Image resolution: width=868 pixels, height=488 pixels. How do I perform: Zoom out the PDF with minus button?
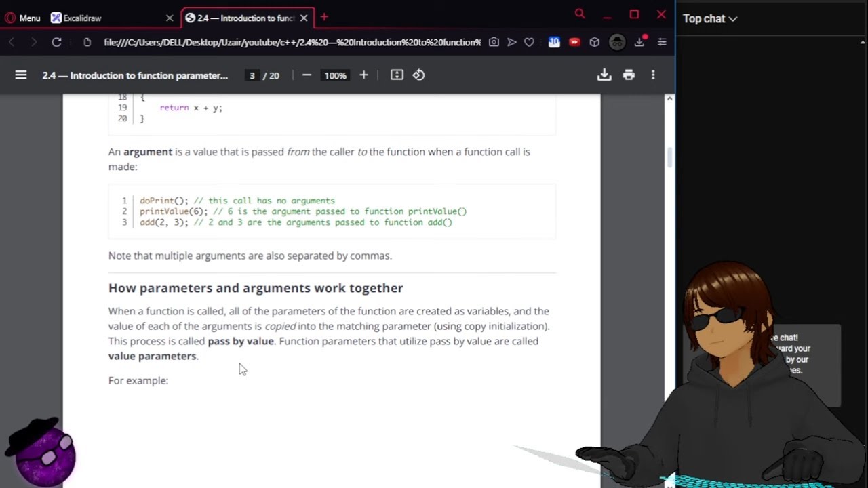point(307,75)
